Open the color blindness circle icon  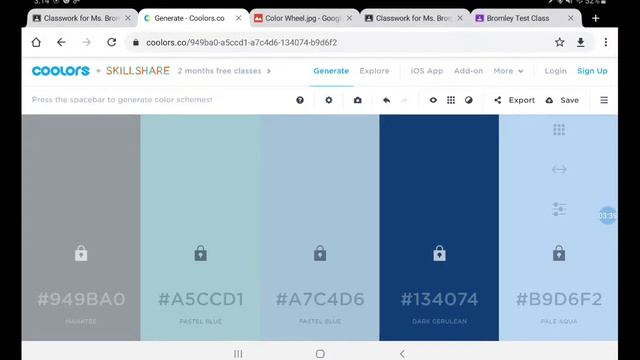pyautogui.click(x=469, y=100)
